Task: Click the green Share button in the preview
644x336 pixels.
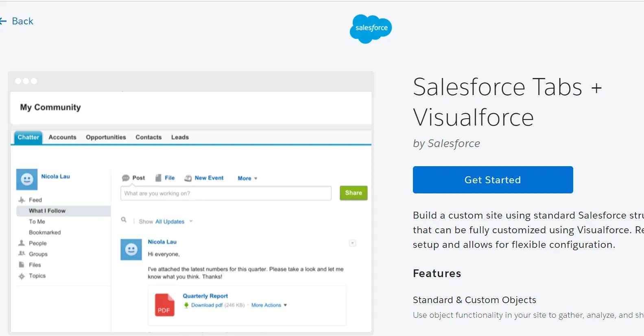Action: click(354, 193)
